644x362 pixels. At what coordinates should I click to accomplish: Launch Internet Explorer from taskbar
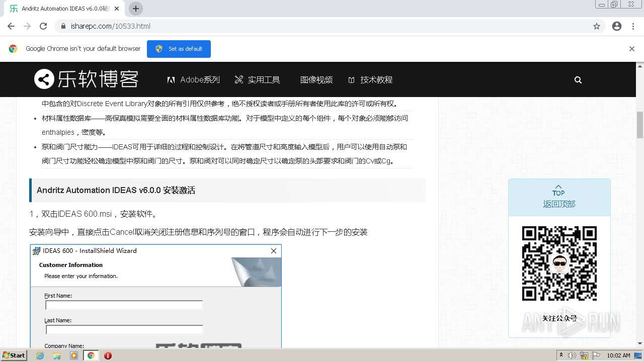point(40,355)
